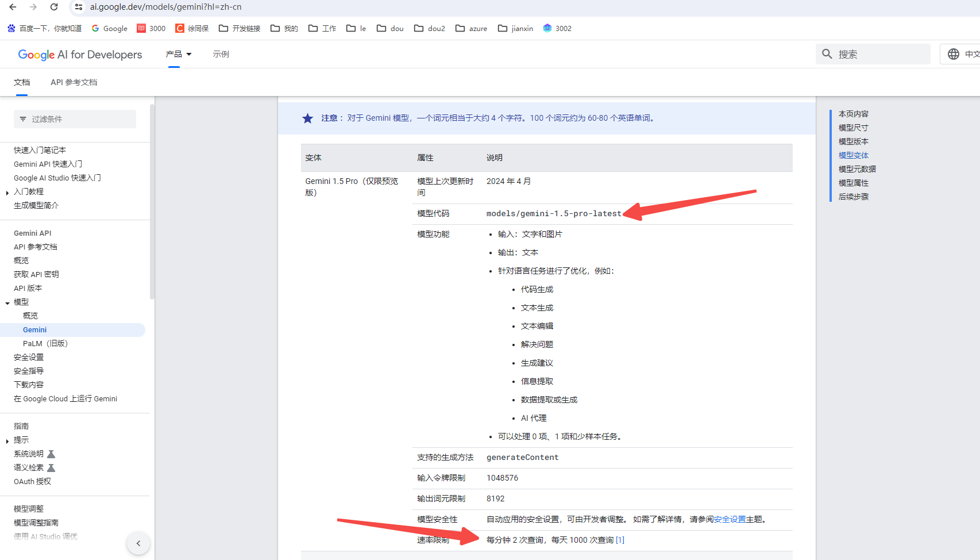This screenshot has height=560, width=980.
Task: Expand the 提示 tree item
Action: click(x=7, y=441)
